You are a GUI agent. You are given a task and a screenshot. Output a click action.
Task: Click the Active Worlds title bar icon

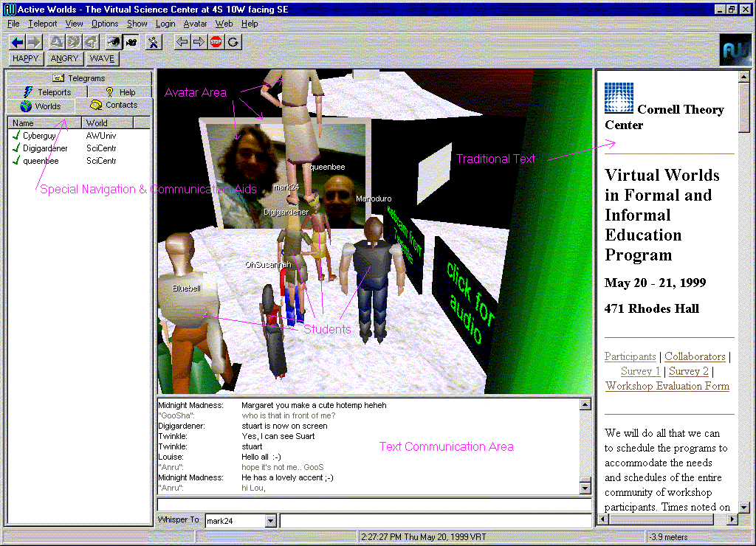coord(9,9)
